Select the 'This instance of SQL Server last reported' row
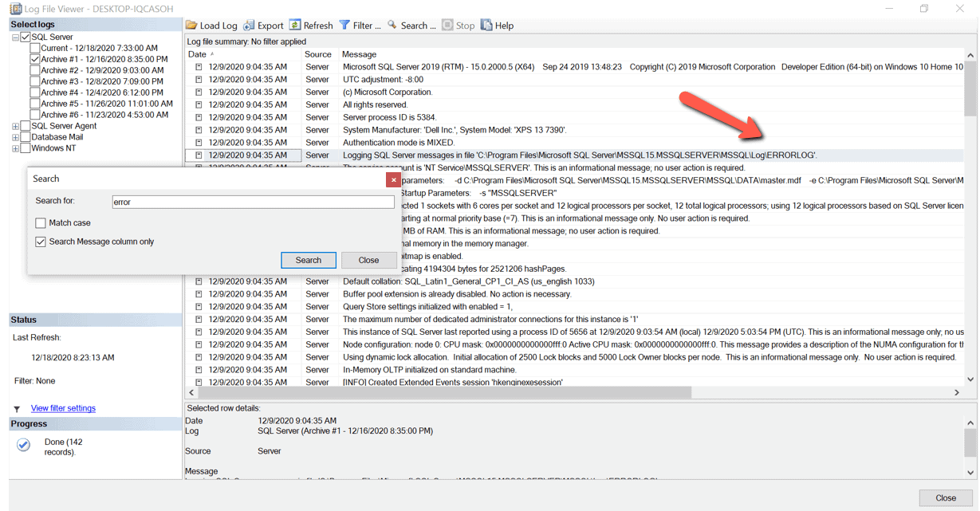980x511 pixels. 574,332
